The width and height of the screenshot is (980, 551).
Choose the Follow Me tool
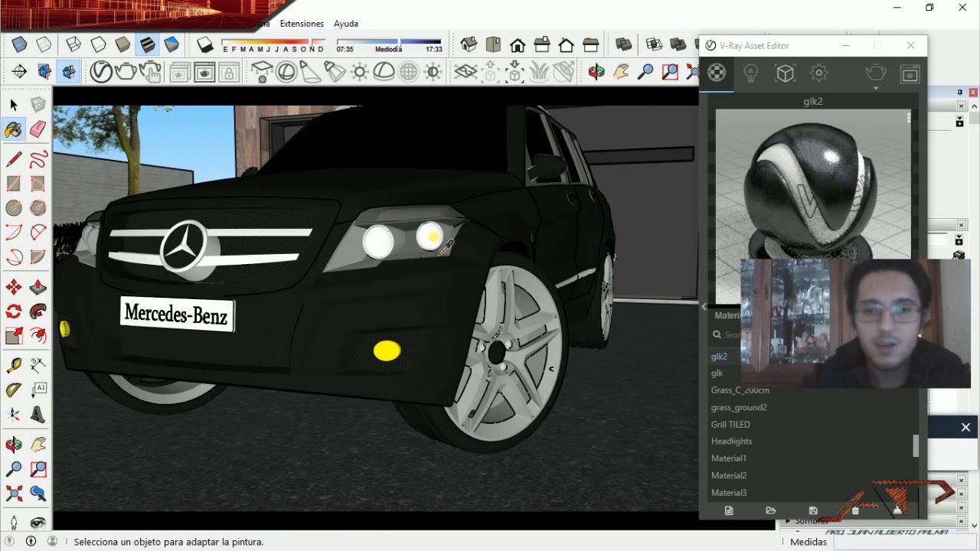(38, 311)
